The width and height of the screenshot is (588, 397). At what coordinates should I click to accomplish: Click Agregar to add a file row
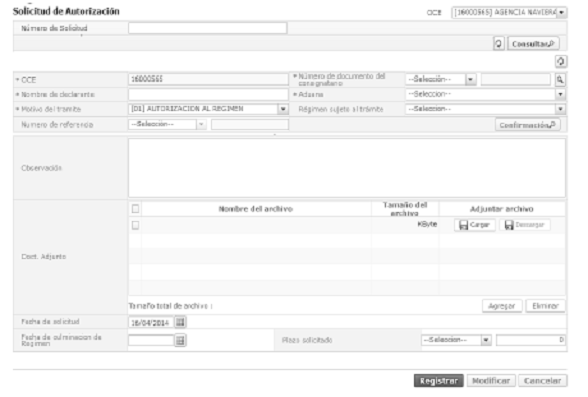click(502, 306)
